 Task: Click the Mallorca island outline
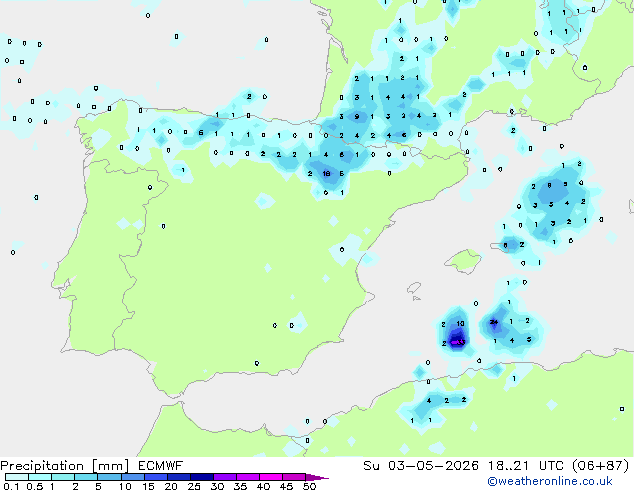point(463,261)
